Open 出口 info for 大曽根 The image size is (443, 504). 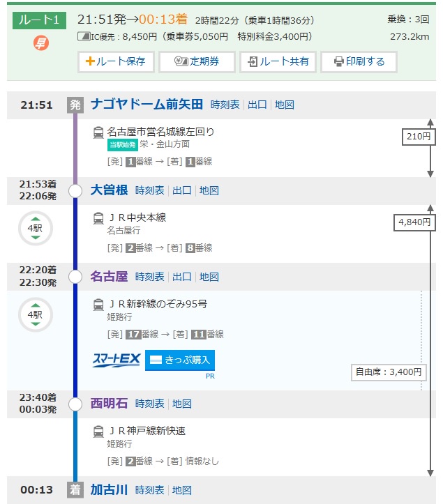(x=182, y=190)
